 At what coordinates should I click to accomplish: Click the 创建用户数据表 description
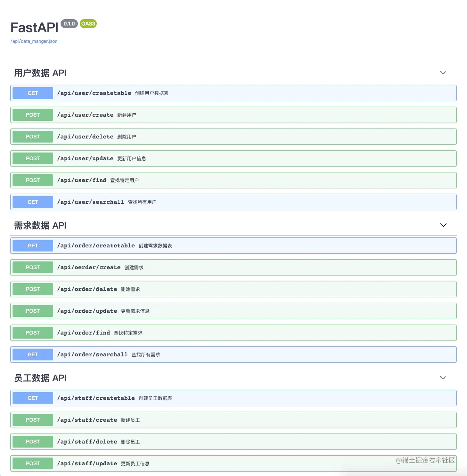[x=152, y=93]
